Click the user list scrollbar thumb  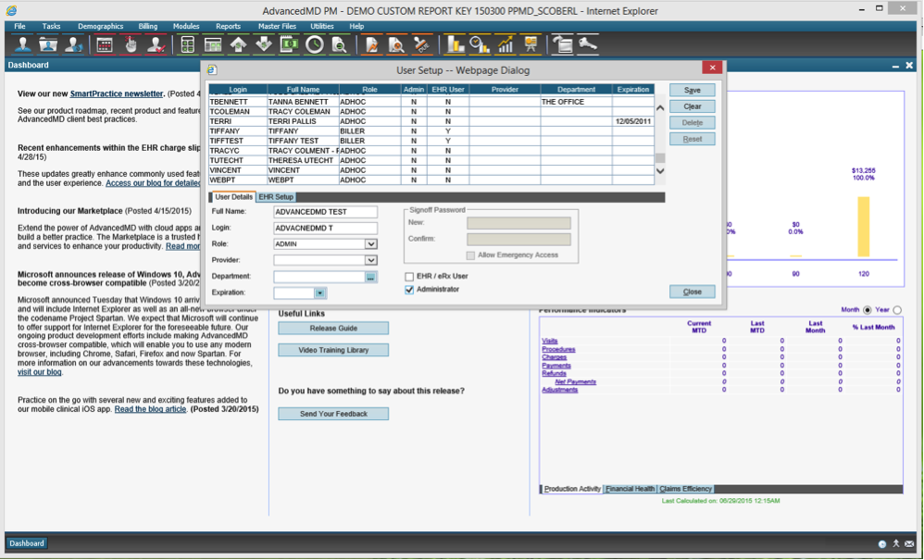click(x=660, y=157)
